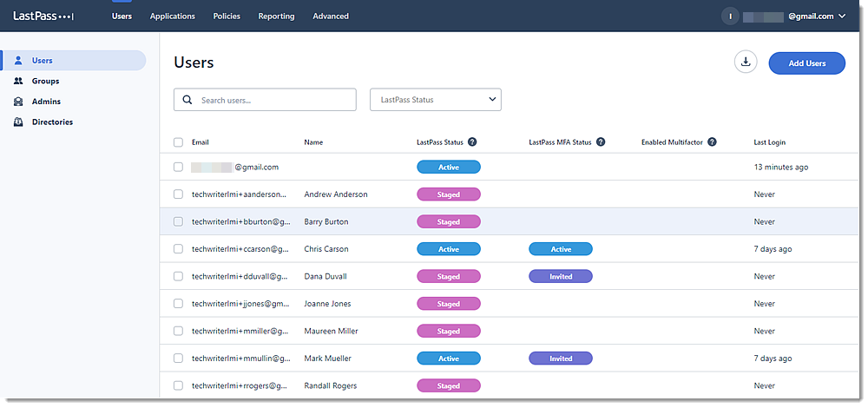The height and width of the screenshot is (408, 868).
Task: Click email techwriterlmi+jjones@gm...
Action: (x=240, y=303)
